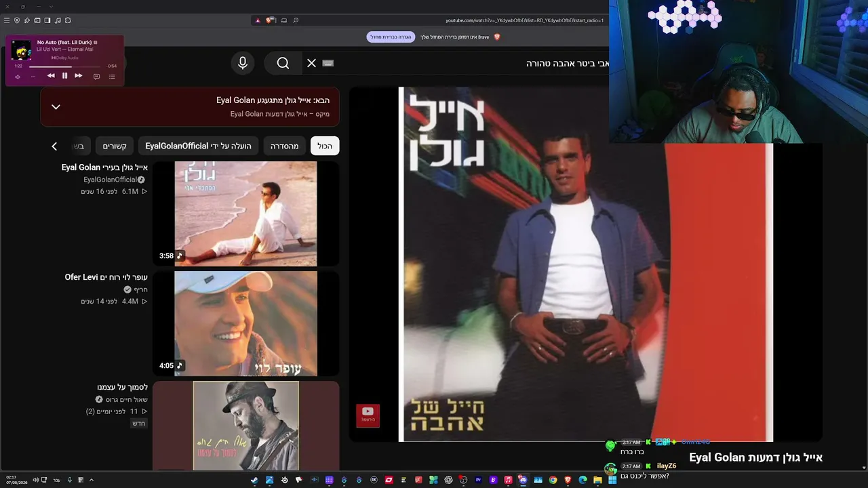Click the zoom magnifier in address bar
The image size is (868, 488).
coord(296,20)
